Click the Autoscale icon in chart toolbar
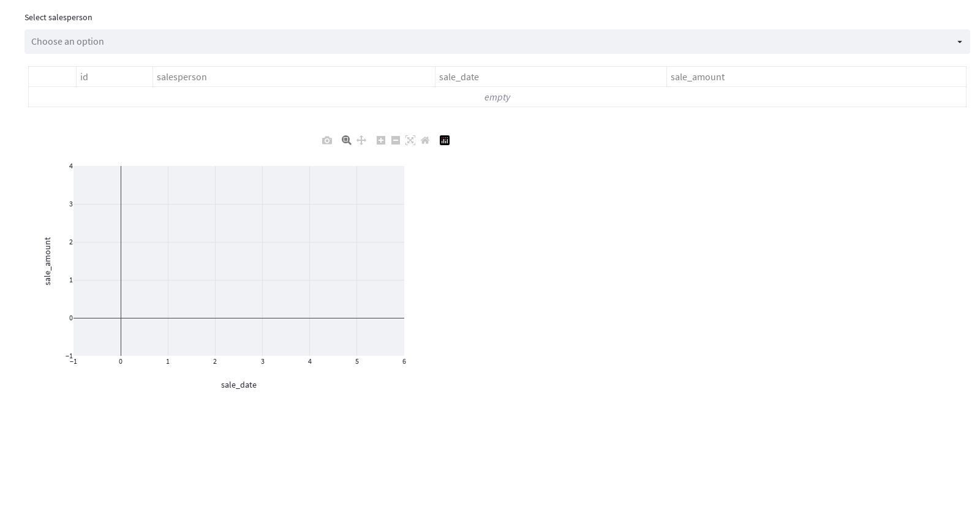The height and width of the screenshot is (512, 980). point(410,140)
